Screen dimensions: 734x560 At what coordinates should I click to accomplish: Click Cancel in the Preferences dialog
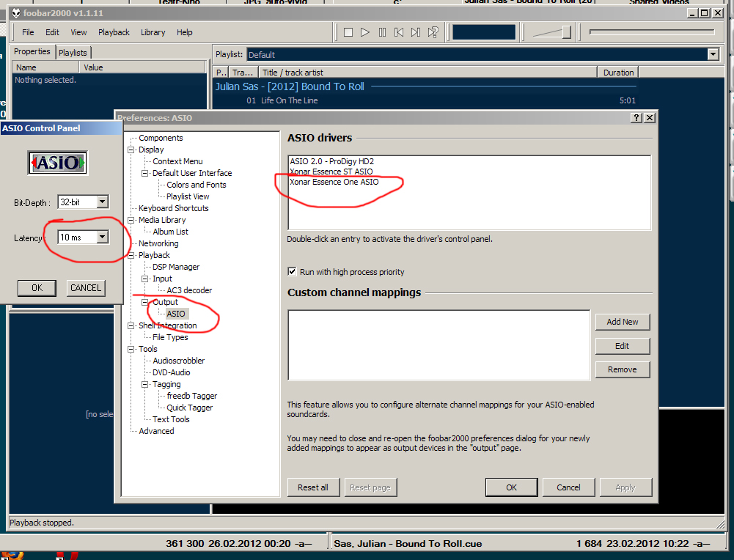tap(569, 487)
